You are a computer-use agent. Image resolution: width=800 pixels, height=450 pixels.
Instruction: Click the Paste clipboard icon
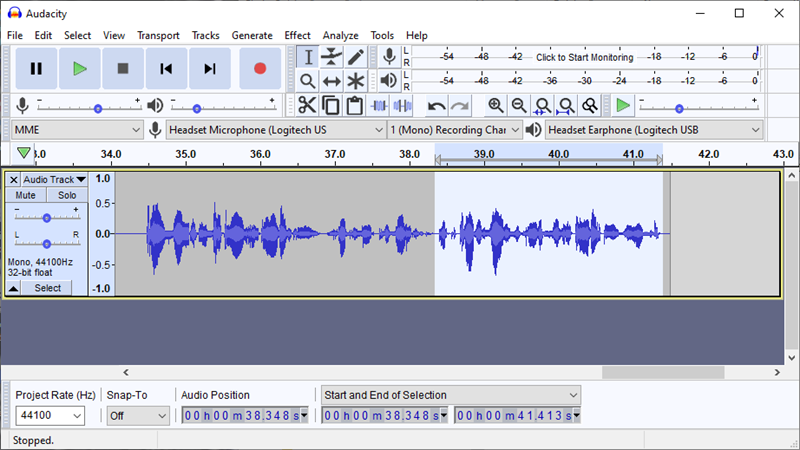click(x=354, y=106)
